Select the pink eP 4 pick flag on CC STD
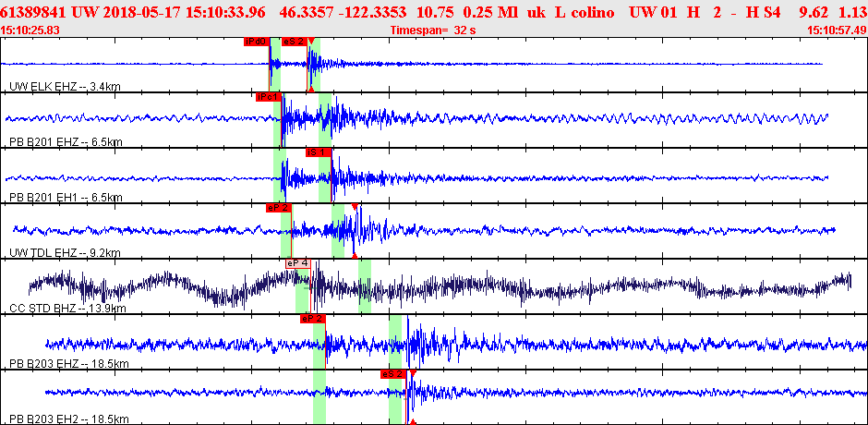Image resolution: width=868 pixels, height=425 pixels. pyautogui.click(x=297, y=263)
